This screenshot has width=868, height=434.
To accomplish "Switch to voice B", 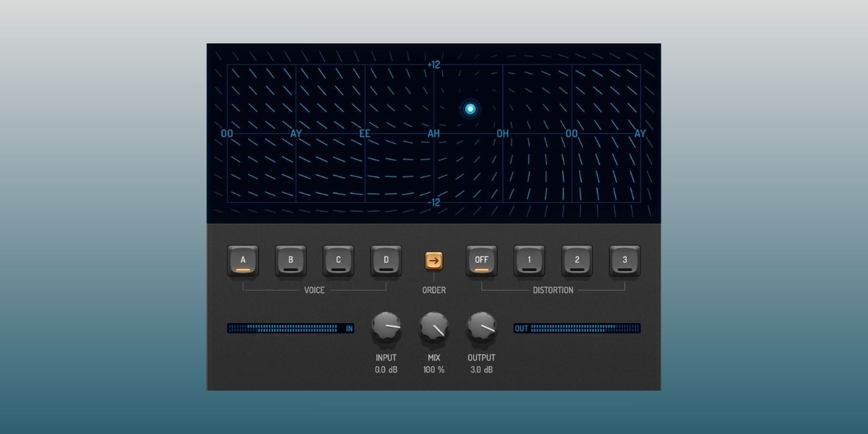I will click(x=291, y=261).
